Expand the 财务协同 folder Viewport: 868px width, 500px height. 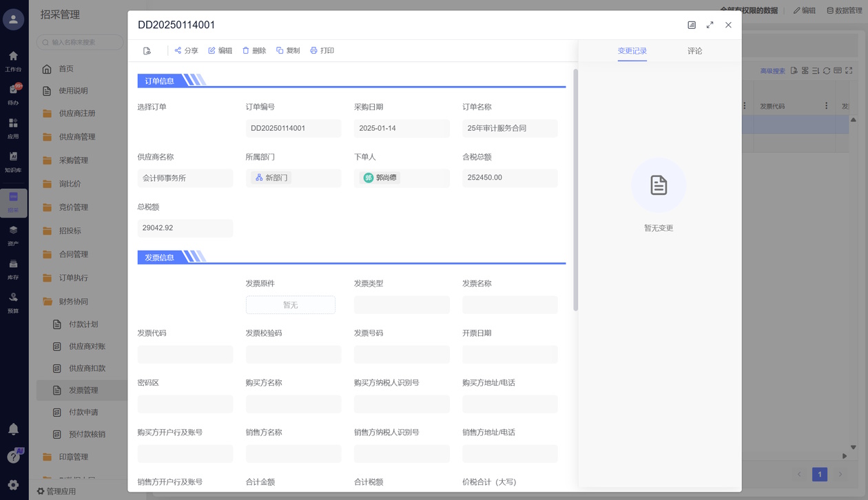pyautogui.click(x=73, y=301)
